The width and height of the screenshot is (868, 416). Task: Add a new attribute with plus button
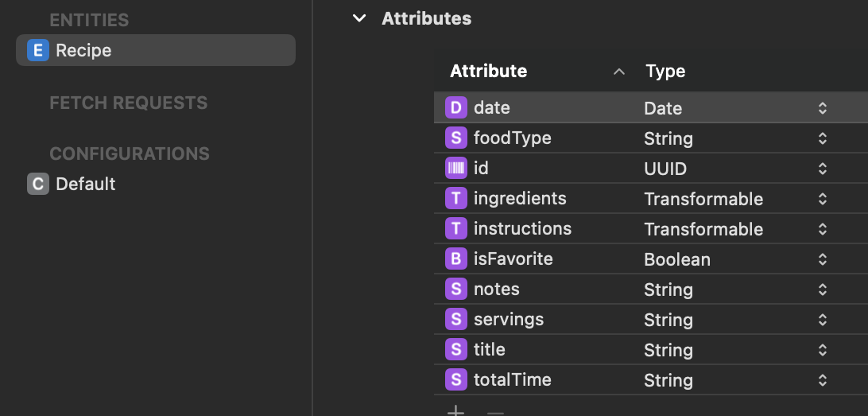pos(455,411)
